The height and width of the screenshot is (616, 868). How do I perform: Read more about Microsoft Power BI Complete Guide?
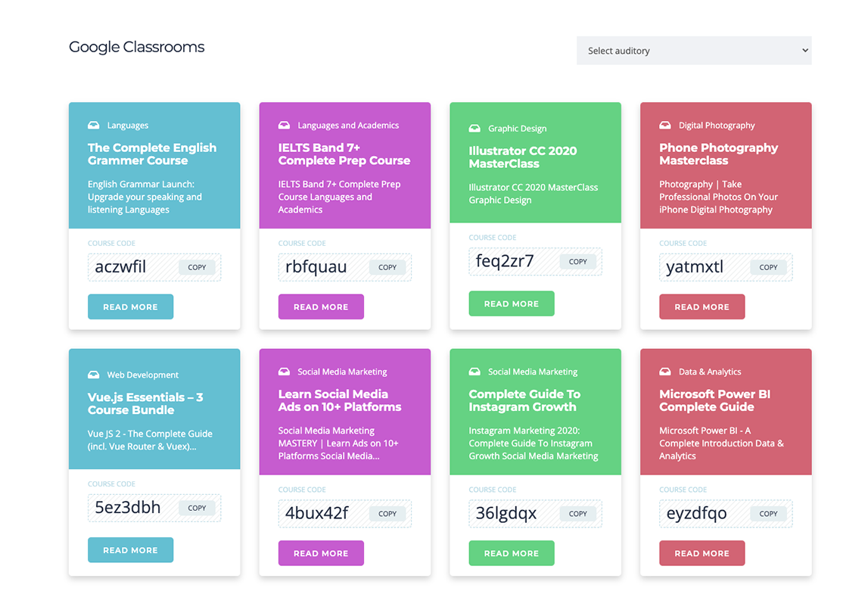(702, 553)
